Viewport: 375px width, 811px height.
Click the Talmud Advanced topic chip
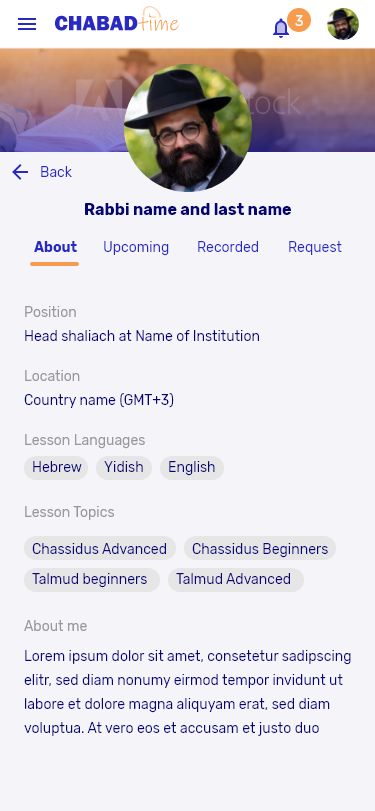pyautogui.click(x=235, y=579)
